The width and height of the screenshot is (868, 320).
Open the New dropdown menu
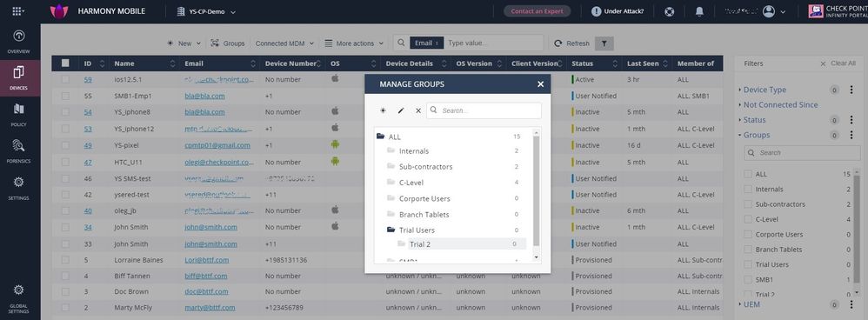pyautogui.click(x=184, y=43)
